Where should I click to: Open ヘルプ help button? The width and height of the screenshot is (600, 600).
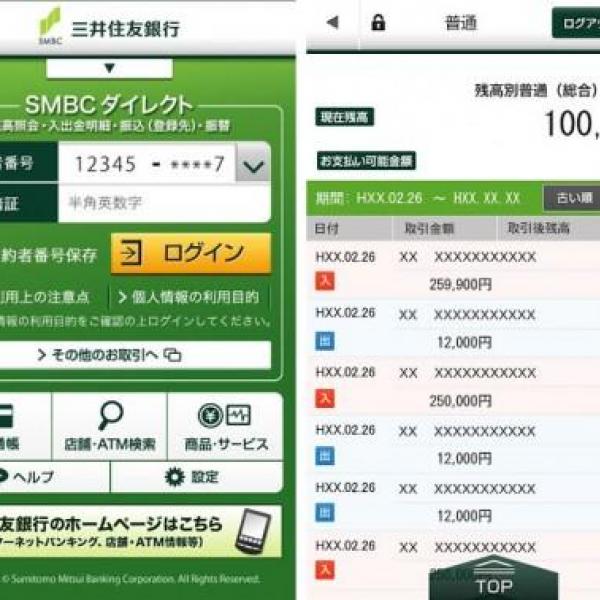[54, 477]
